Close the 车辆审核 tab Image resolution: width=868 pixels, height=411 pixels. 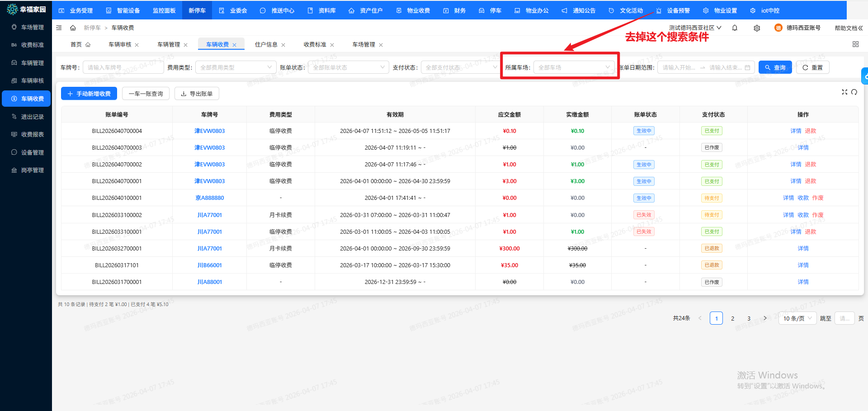click(x=137, y=45)
